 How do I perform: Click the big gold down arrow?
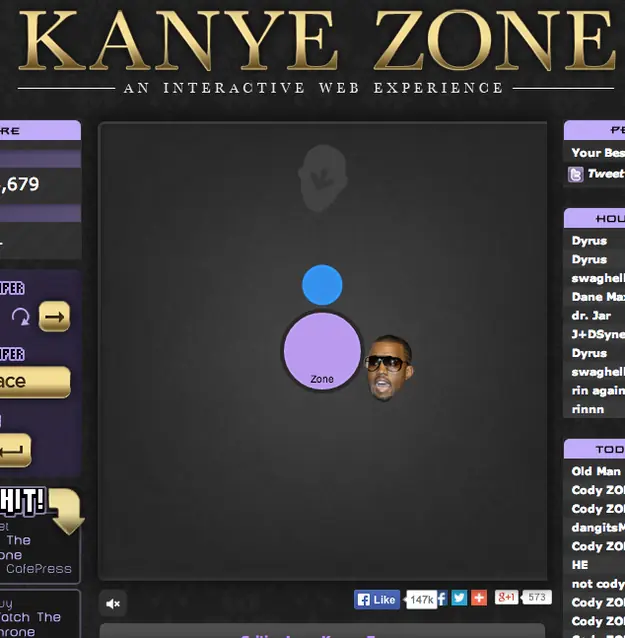[67, 511]
